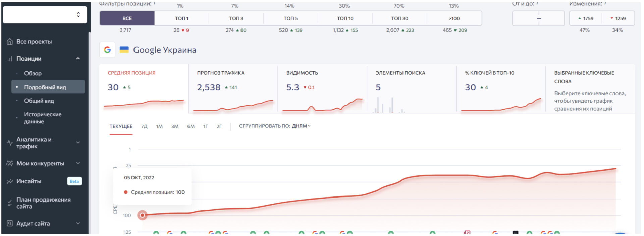644x236 pixels.
Task: Select the ТОП 3 position filter
Action: 236,18
